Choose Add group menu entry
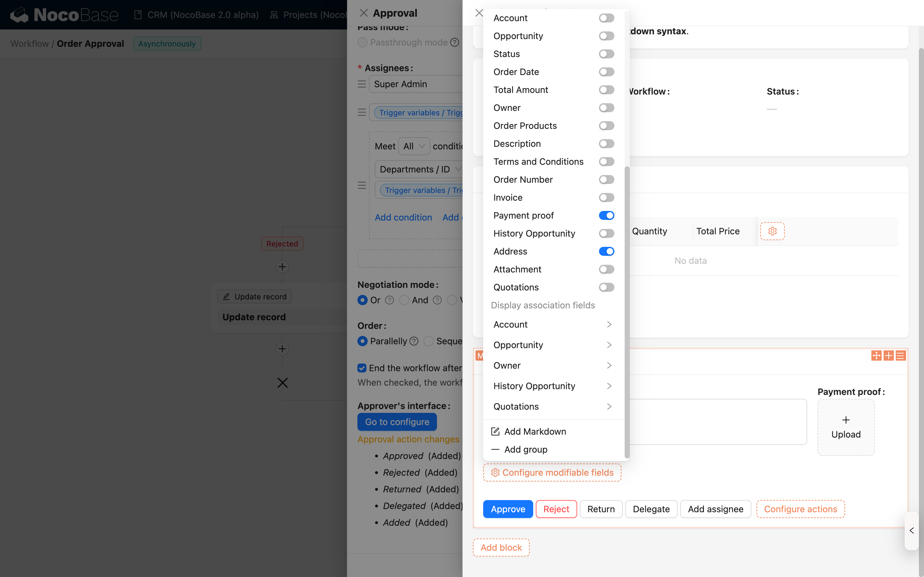 [x=526, y=449]
